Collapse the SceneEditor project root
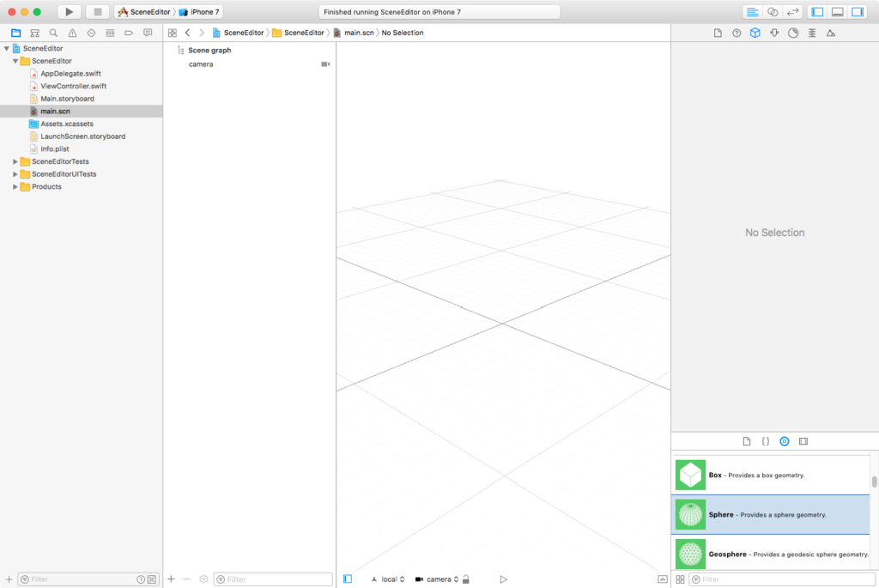This screenshot has width=879, height=588. click(x=7, y=49)
